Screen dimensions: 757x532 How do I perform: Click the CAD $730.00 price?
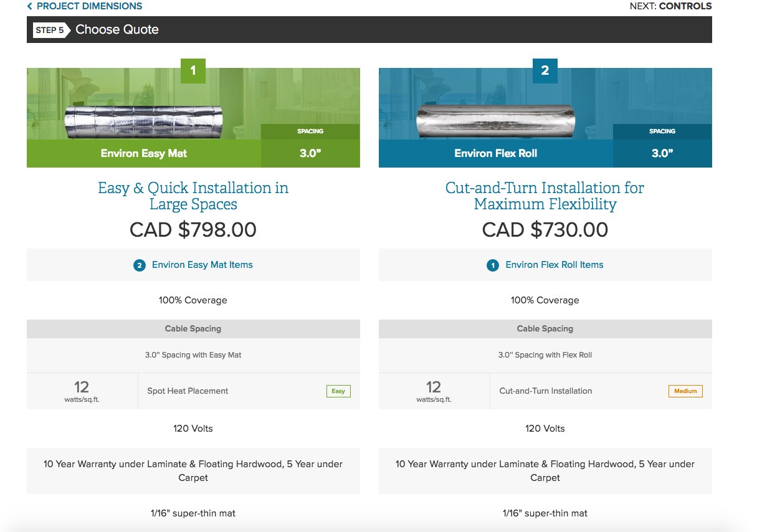[x=545, y=230]
